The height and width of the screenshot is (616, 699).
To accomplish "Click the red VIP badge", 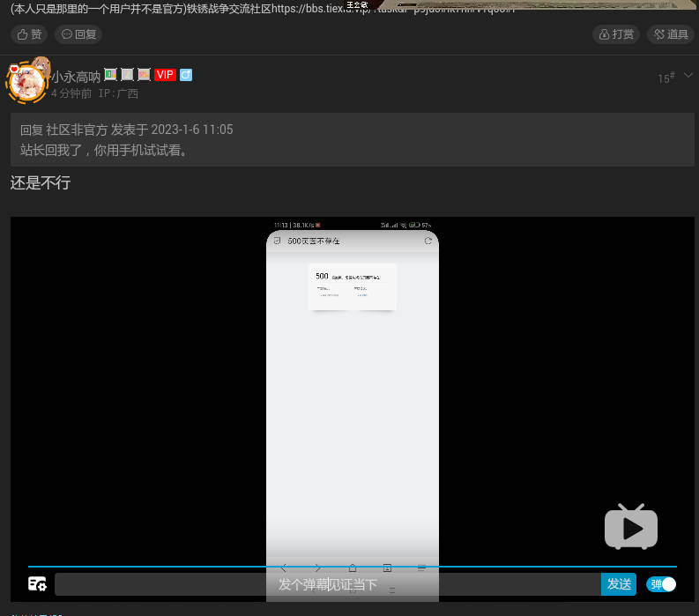I will (165, 76).
